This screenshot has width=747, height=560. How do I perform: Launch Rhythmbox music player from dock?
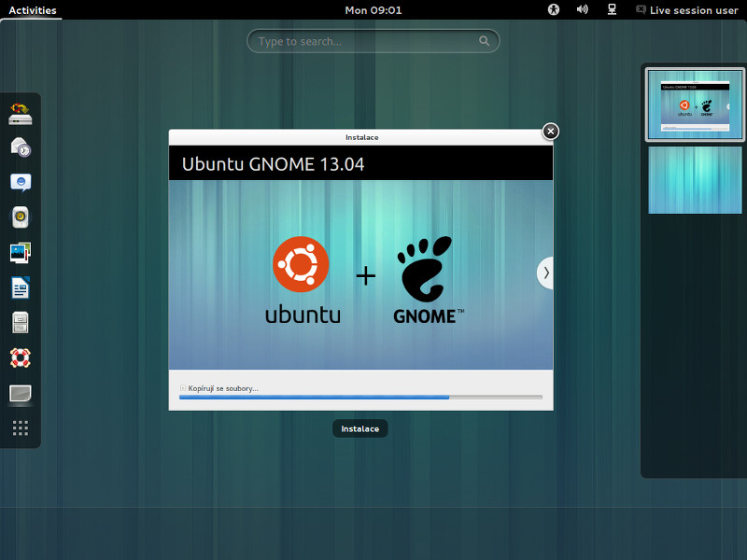20,217
